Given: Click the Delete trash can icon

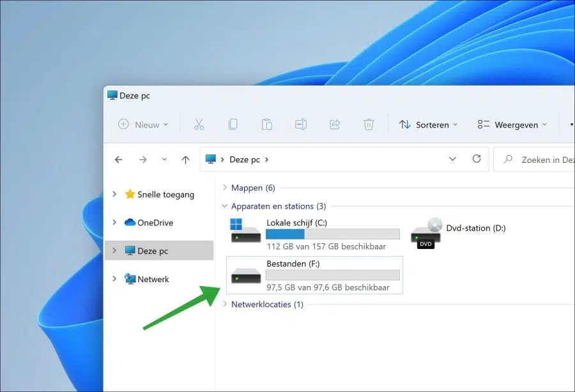Looking at the screenshot, I should point(369,124).
